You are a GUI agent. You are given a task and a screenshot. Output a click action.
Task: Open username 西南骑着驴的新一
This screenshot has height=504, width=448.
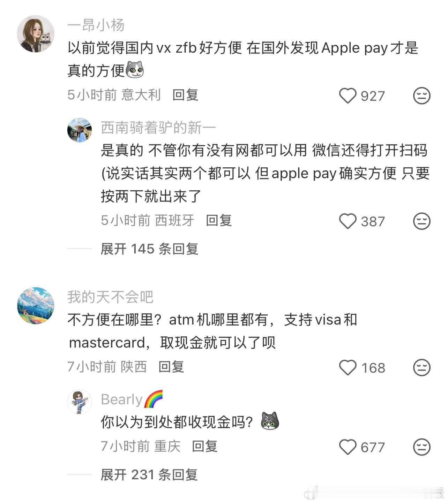coord(158,128)
